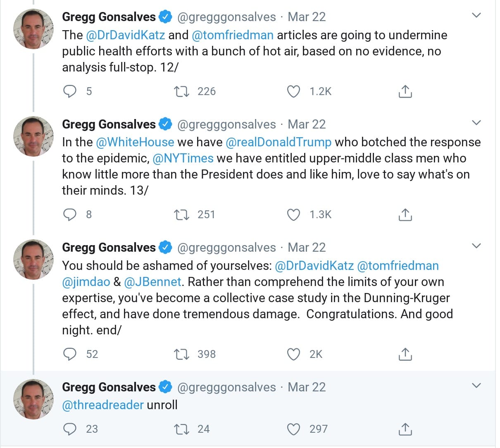Open options chevron on the 12/ tweet
The height and width of the screenshot is (448, 500).
point(476,15)
